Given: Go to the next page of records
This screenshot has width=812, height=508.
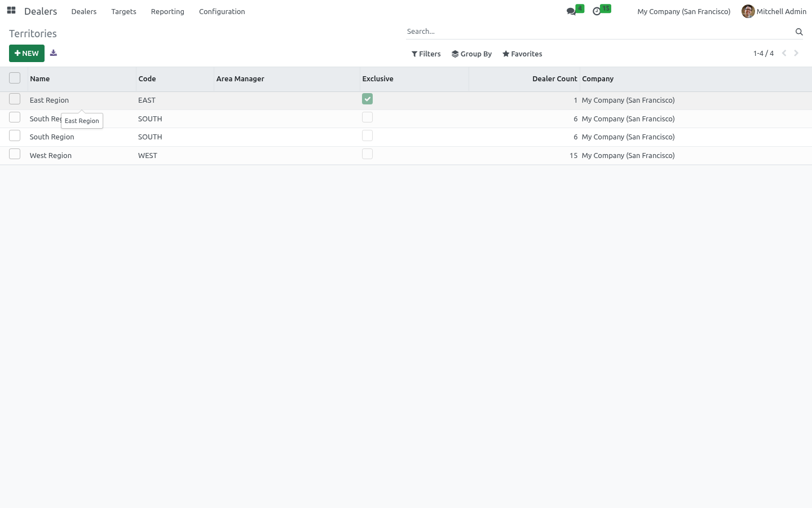Looking at the screenshot, I should pyautogui.click(x=796, y=53).
